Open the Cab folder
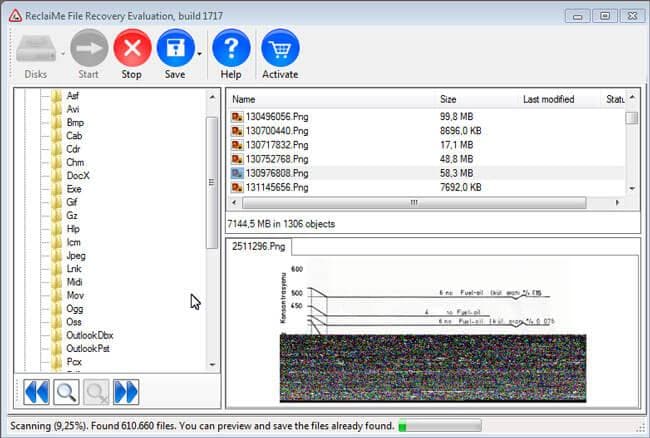Viewport: 650px width, 438px height. 66,136
